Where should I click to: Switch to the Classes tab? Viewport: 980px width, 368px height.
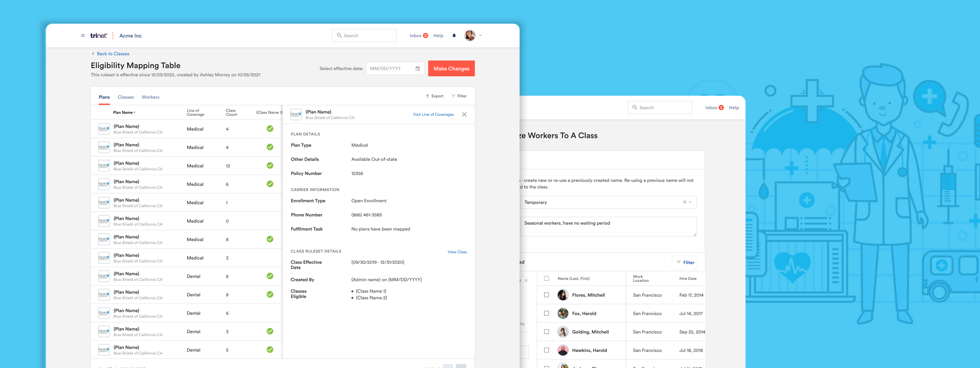(126, 97)
